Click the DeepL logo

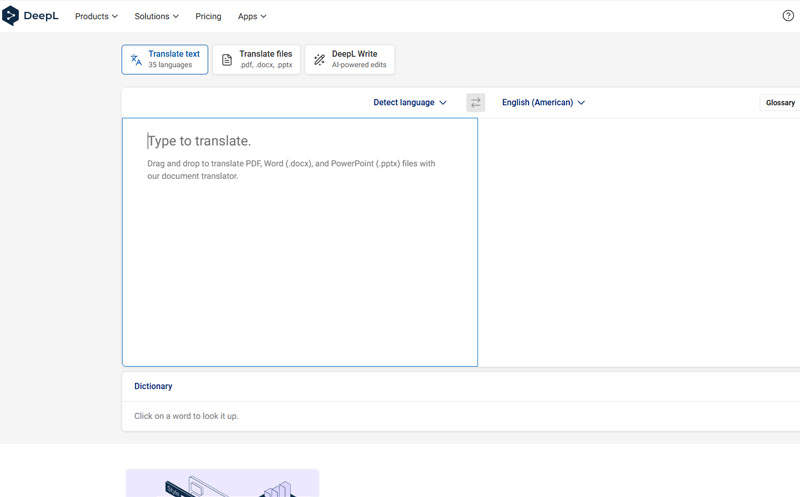30,16
